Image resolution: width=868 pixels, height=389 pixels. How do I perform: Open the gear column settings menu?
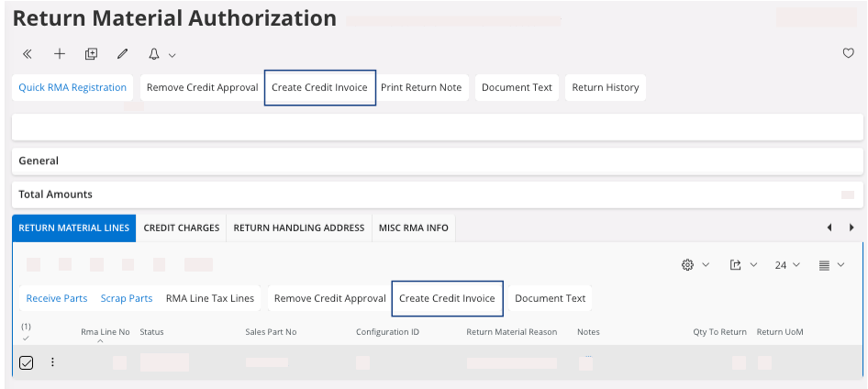pyautogui.click(x=695, y=265)
